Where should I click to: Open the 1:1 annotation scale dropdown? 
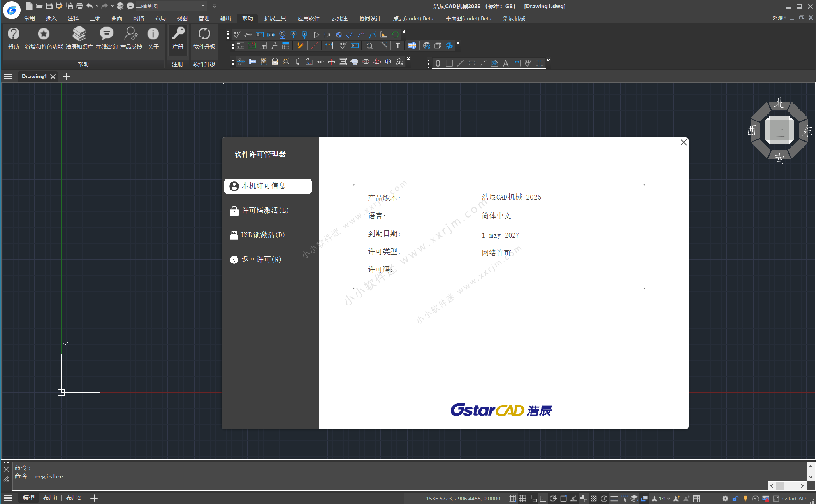(x=664, y=499)
